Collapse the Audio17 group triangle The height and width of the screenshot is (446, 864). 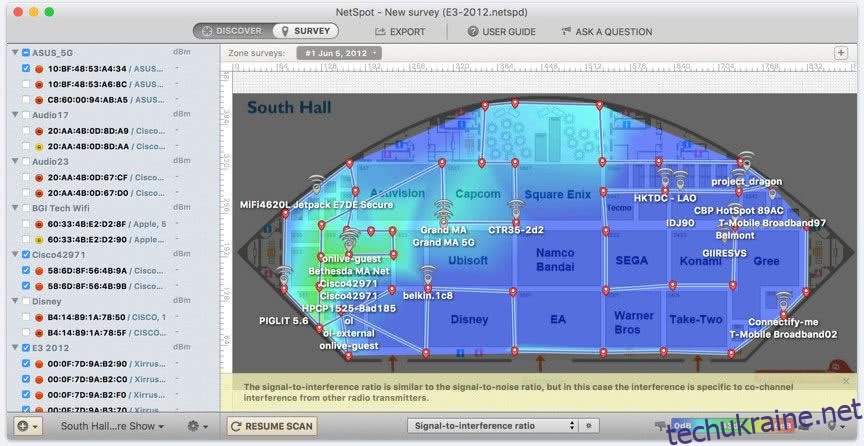coord(15,115)
